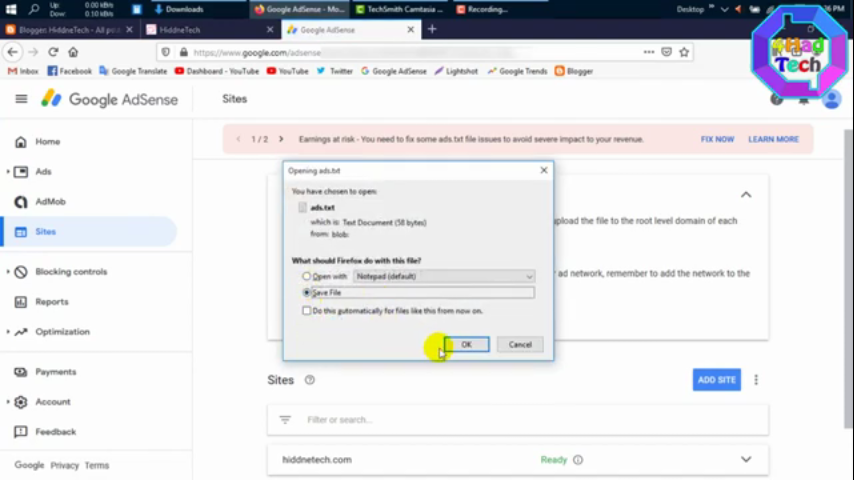Screen dimensions: 854x480
Task: Open Downloads taskbar item
Action: pyautogui.click(x=179, y=9)
